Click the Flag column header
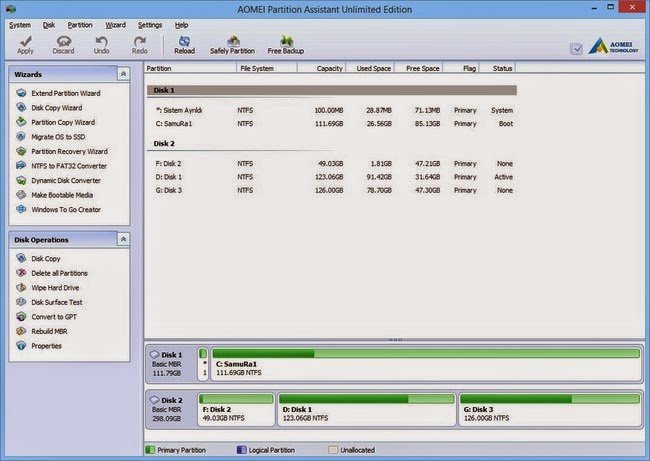650x461 pixels. 461,68
